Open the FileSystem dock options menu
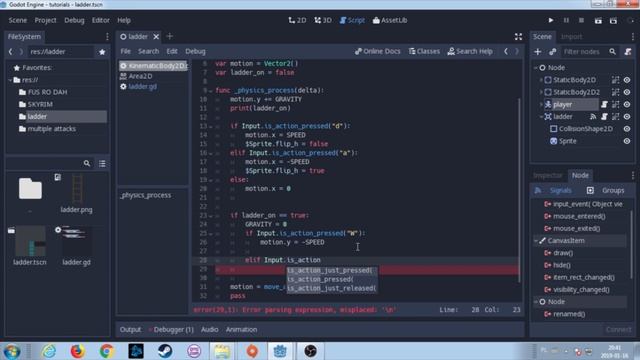The image size is (640, 360). click(x=107, y=37)
